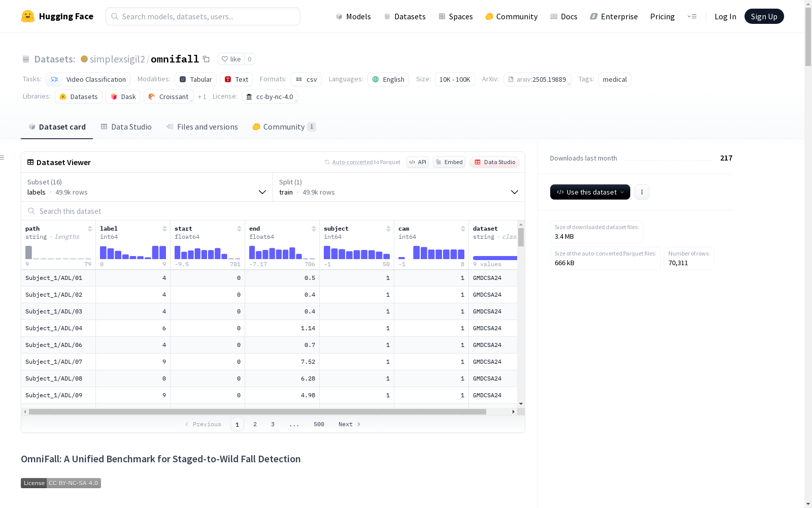Screen dimensions: 812x508
Task: Copy the dataset name with the copy icon
Action: tap(206, 59)
